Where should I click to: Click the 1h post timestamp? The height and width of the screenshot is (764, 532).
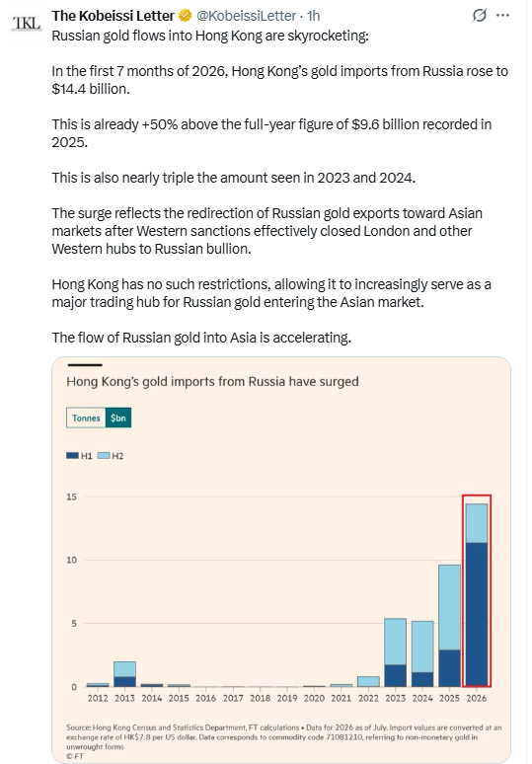pyautogui.click(x=313, y=16)
